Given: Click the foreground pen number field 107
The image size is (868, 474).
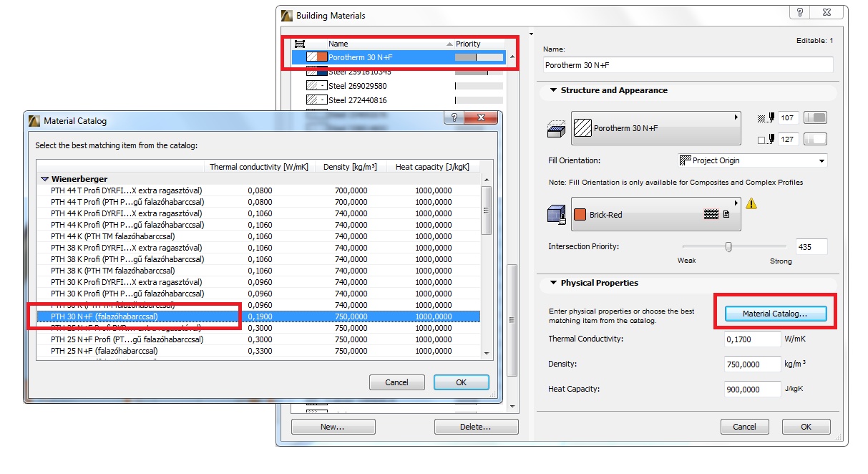Looking at the screenshot, I should pyautogui.click(x=788, y=117).
